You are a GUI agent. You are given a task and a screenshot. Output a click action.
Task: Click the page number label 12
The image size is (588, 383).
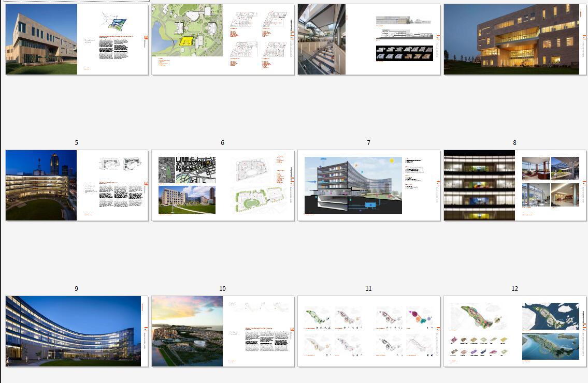click(514, 289)
